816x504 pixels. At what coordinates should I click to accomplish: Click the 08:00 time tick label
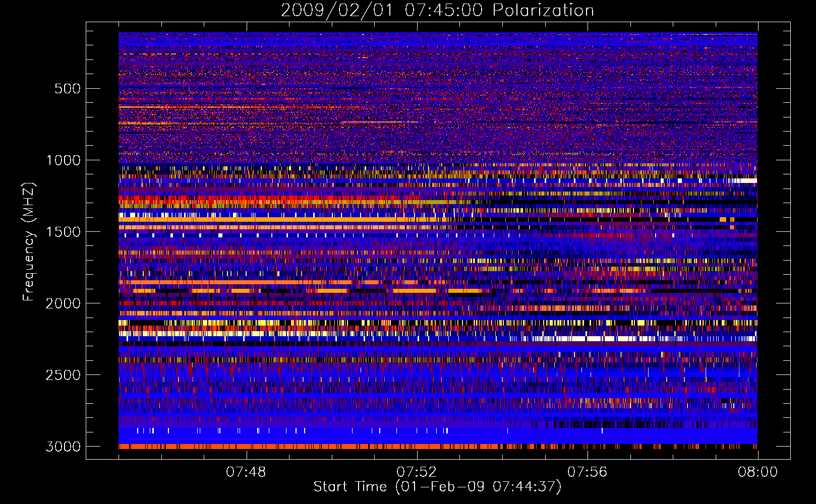pyautogui.click(x=757, y=472)
